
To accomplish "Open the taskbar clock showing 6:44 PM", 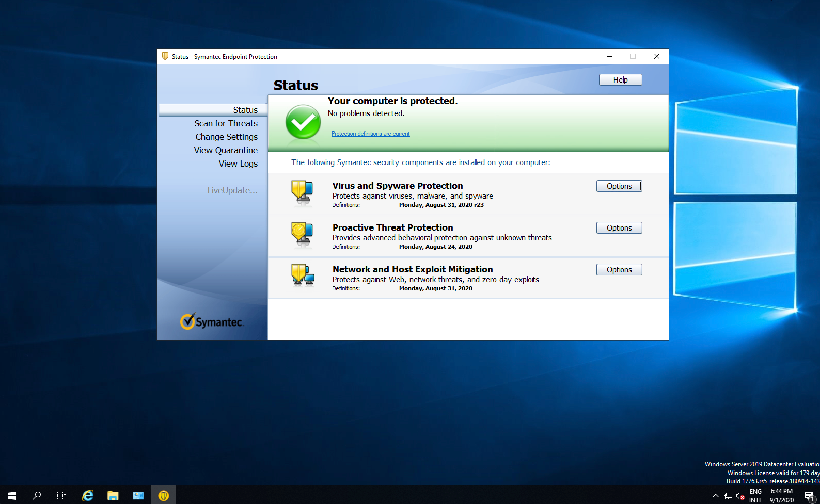I will (x=781, y=496).
